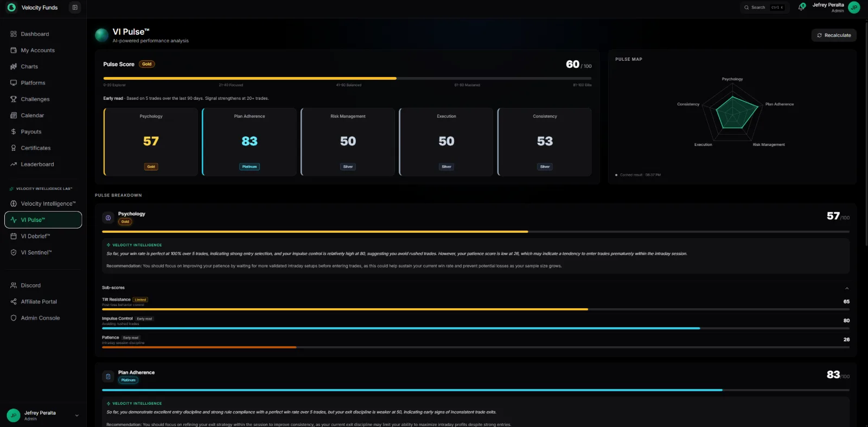Open the Leaderboard trend icon
Screen dimensions: 868x427
14,164
